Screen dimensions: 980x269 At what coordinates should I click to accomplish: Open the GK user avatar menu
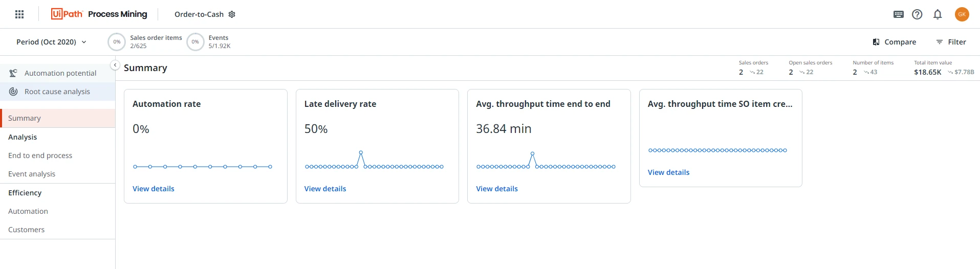tap(962, 14)
